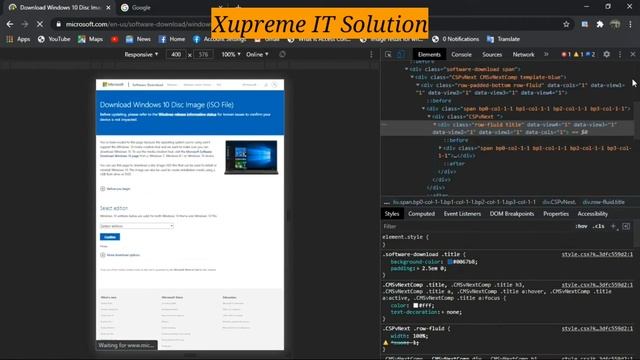Open the 100% zoom dropdown

coord(231,54)
